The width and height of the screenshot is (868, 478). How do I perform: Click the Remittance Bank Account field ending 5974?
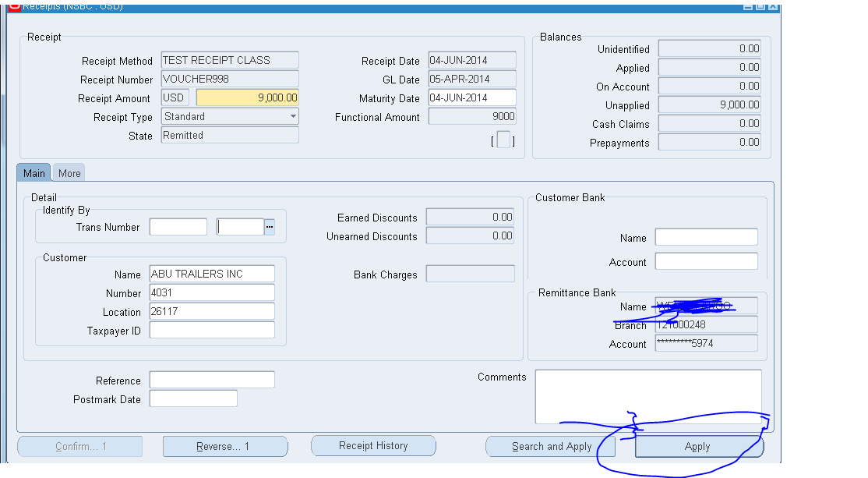707,343
